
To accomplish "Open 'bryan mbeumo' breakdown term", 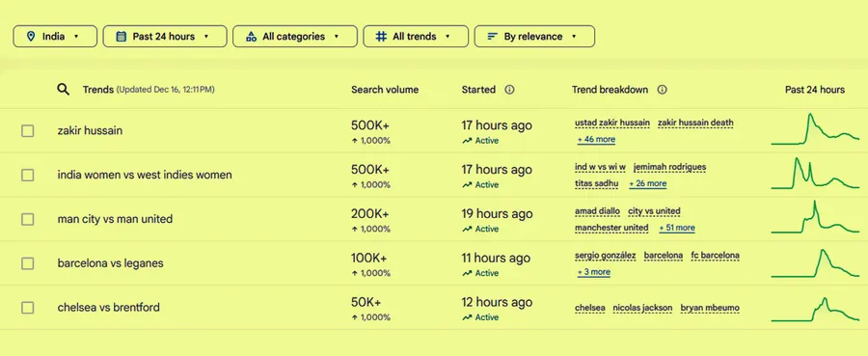I will (710, 308).
